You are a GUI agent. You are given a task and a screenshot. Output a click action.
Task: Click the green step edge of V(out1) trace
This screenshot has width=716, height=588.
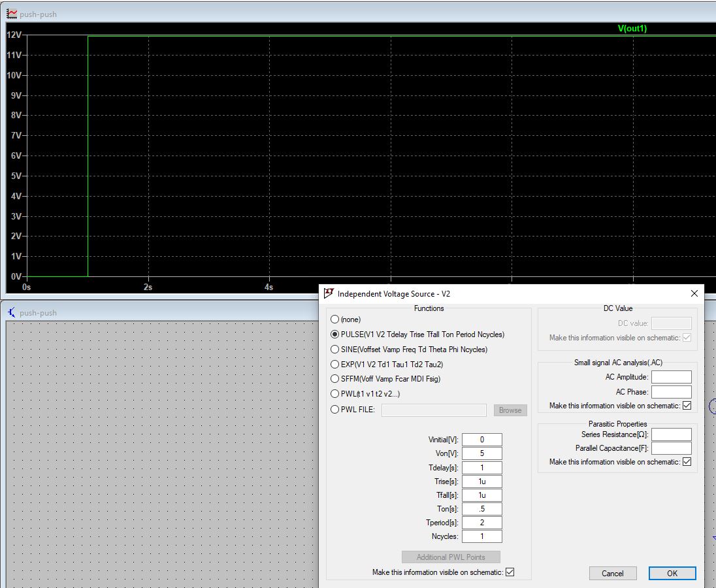pos(88,155)
